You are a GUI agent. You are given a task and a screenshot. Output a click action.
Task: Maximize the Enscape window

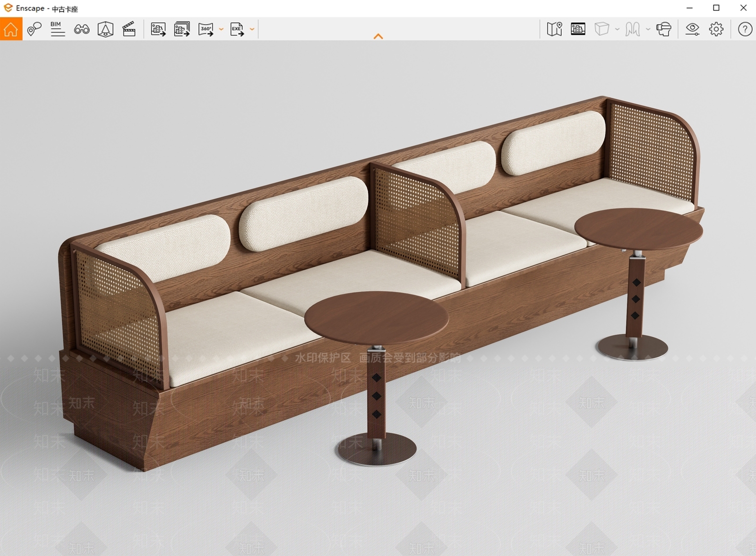[716, 8]
